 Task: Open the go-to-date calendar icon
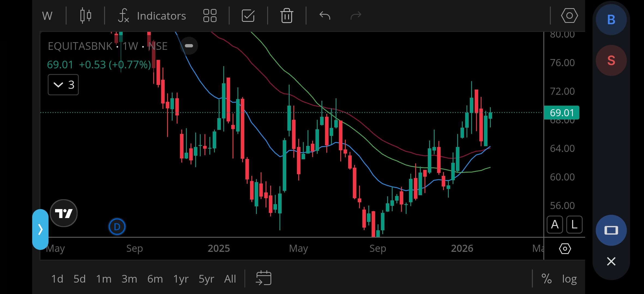(x=263, y=278)
